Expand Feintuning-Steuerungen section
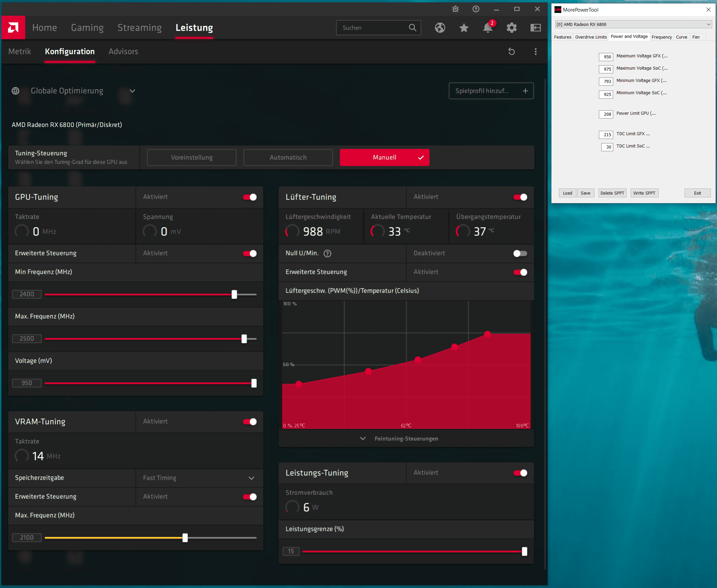This screenshot has width=717, height=588. 406,438
